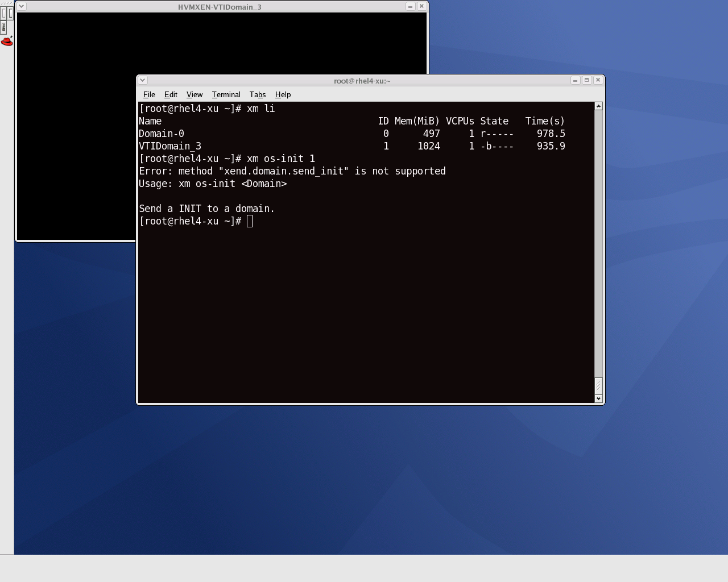Minimize the HVMXEN-VTIDomain_3 window
The height and width of the screenshot is (582, 728).
pyautogui.click(x=410, y=6)
